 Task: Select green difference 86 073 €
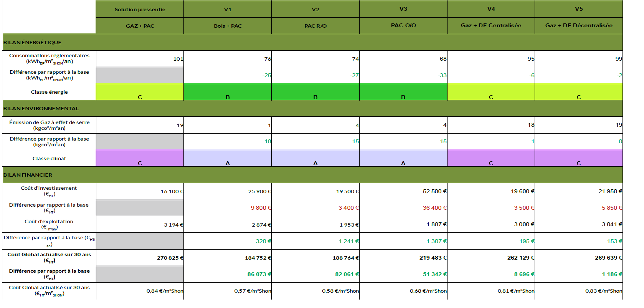pyautogui.click(x=228, y=274)
